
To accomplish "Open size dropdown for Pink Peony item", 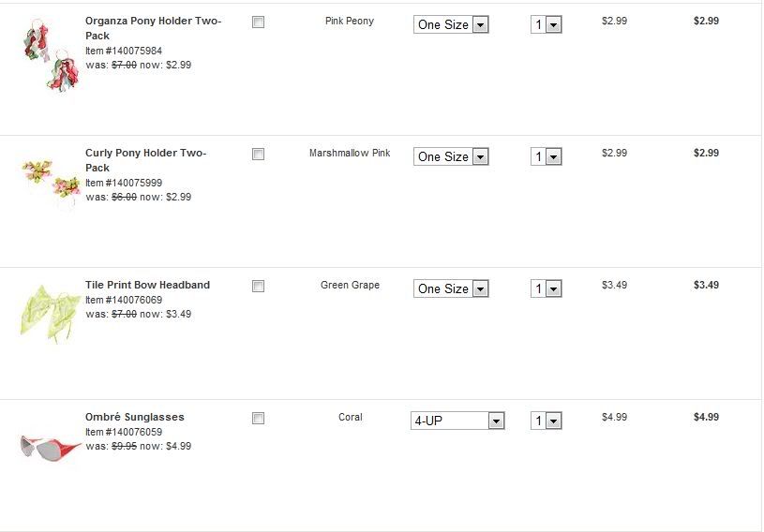I will (451, 25).
